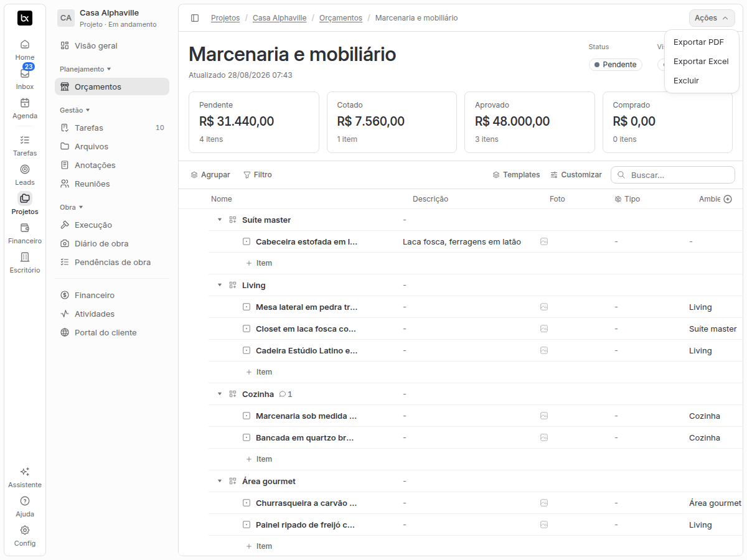Collapse the Área gourmet group
The height and width of the screenshot is (560, 747).
pyautogui.click(x=219, y=481)
